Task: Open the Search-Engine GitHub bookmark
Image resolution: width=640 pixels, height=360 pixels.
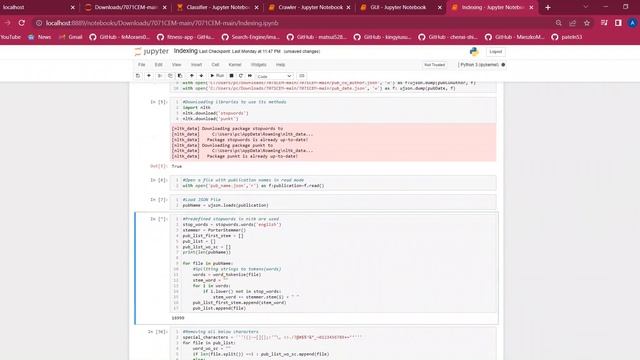Action: tap(251, 37)
